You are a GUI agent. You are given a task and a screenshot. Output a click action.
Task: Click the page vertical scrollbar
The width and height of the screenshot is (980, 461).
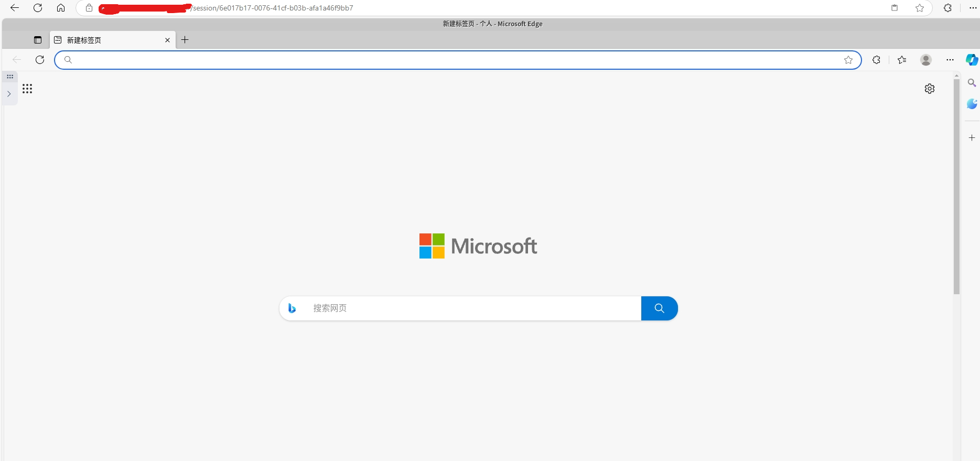956,186
